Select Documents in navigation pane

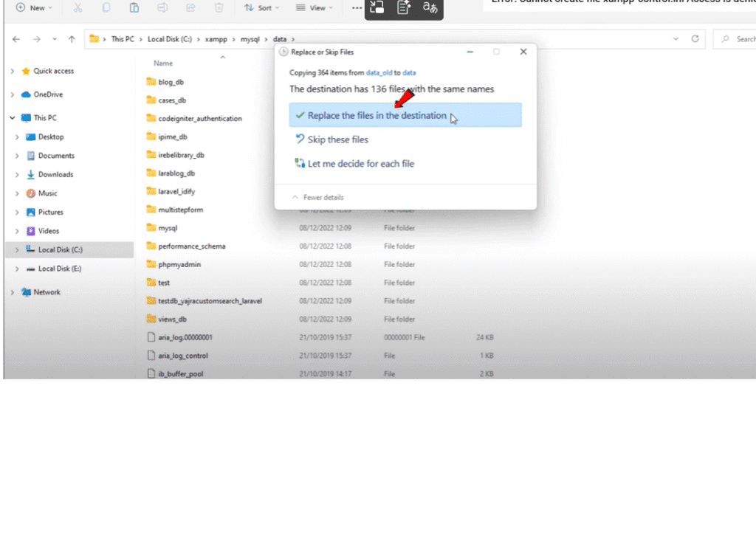pos(56,156)
